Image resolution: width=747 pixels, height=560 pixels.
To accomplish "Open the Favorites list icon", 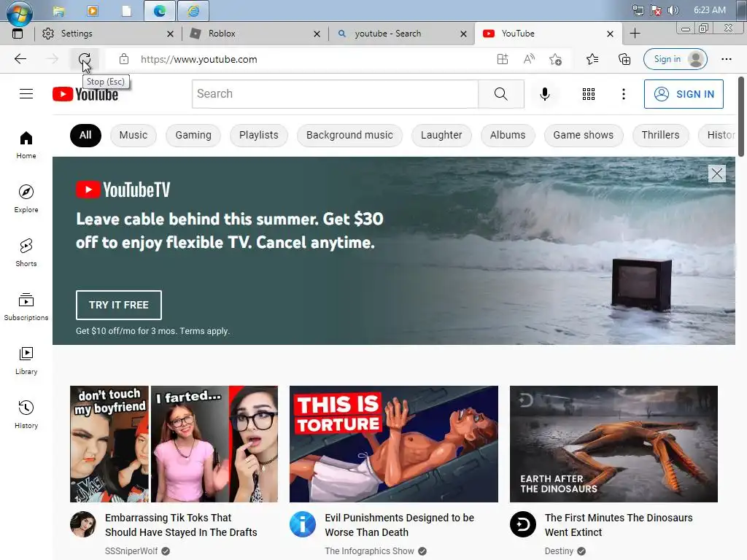I will coord(592,59).
